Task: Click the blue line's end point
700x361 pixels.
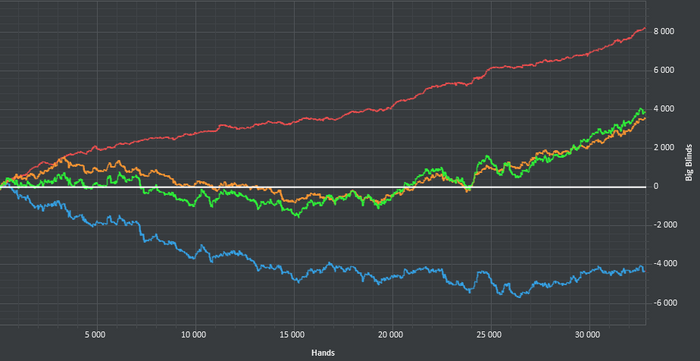Action: pyautogui.click(x=644, y=271)
